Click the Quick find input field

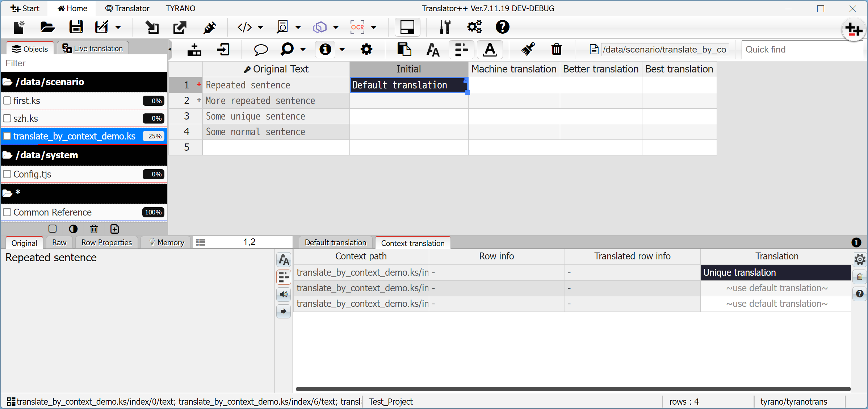click(802, 50)
